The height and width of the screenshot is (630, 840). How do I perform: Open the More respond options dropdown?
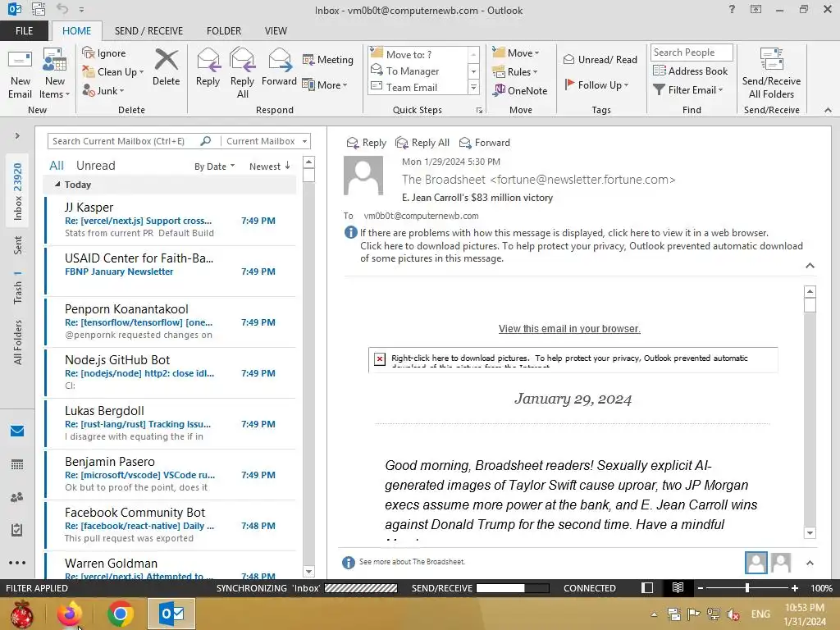(x=325, y=84)
